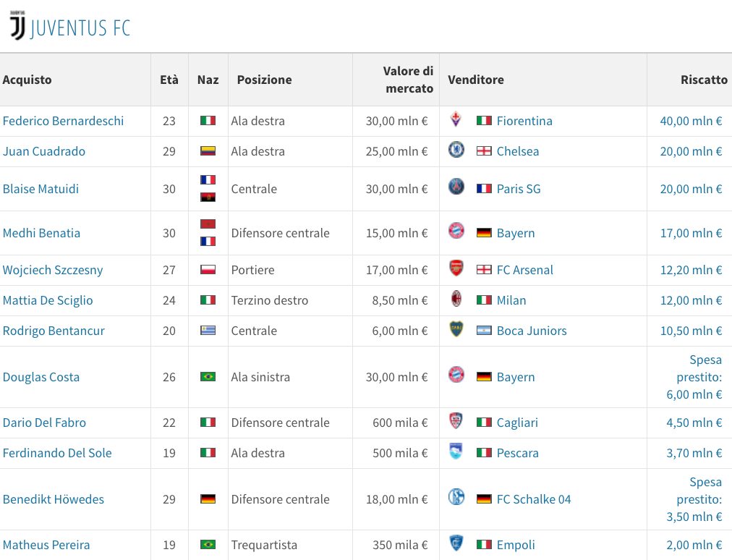Image resolution: width=732 pixels, height=560 pixels.
Task: Click the Boca Juniors club crest
Action: (x=456, y=328)
